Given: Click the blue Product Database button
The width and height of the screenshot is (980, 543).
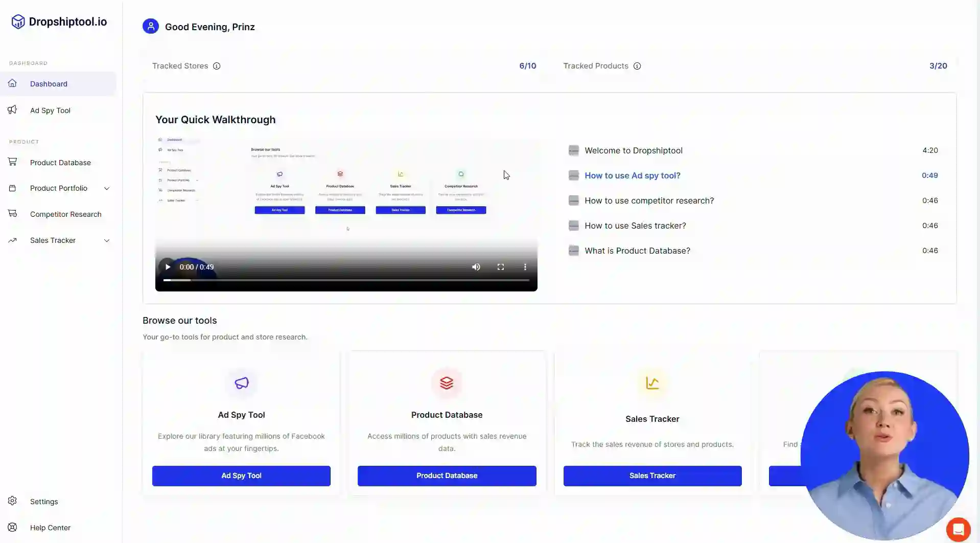Looking at the screenshot, I should click(447, 476).
